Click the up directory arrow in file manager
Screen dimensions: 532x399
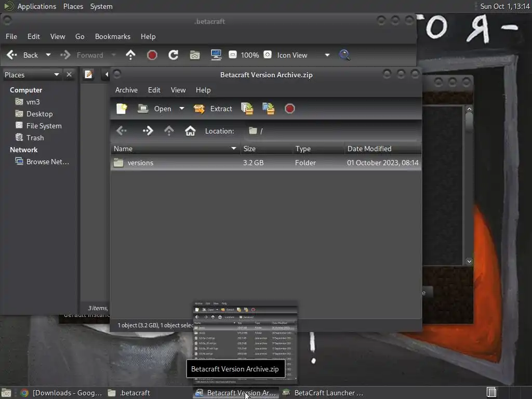(130, 55)
